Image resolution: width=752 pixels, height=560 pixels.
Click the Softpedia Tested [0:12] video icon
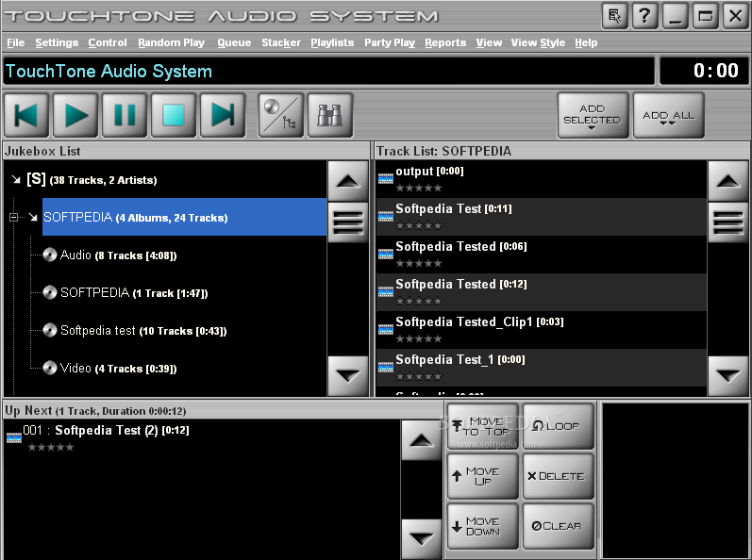click(386, 292)
